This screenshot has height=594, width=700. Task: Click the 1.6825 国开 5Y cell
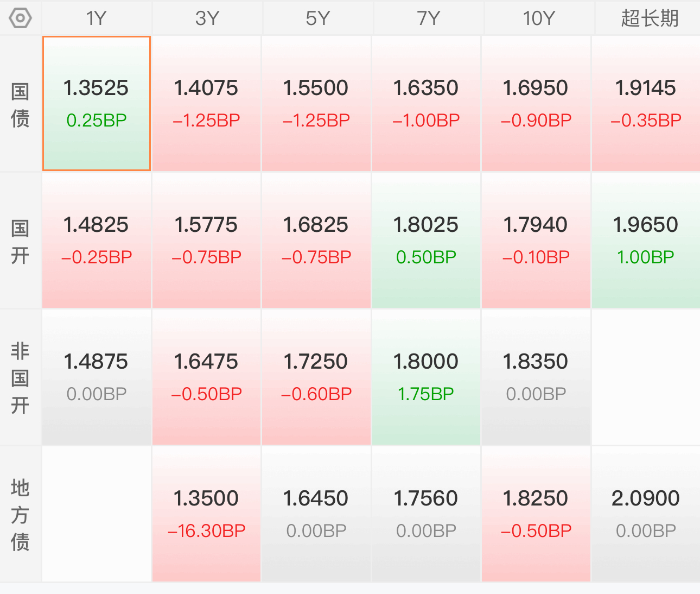pos(316,241)
